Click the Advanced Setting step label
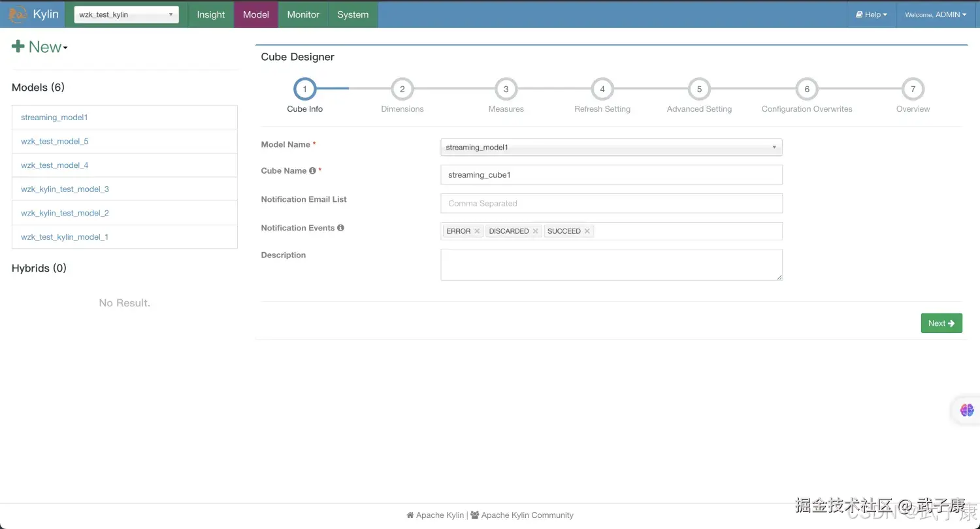This screenshot has width=980, height=529. point(699,109)
